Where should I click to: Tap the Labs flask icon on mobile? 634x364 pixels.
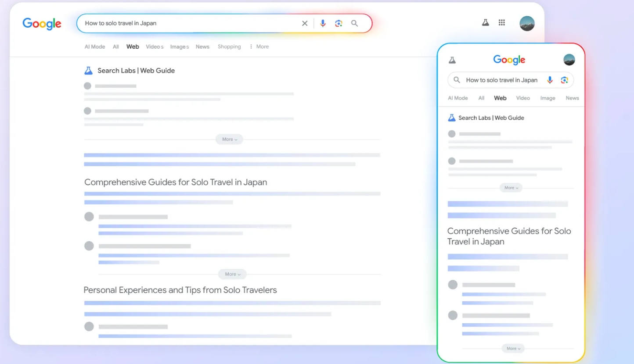click(452, 60)
